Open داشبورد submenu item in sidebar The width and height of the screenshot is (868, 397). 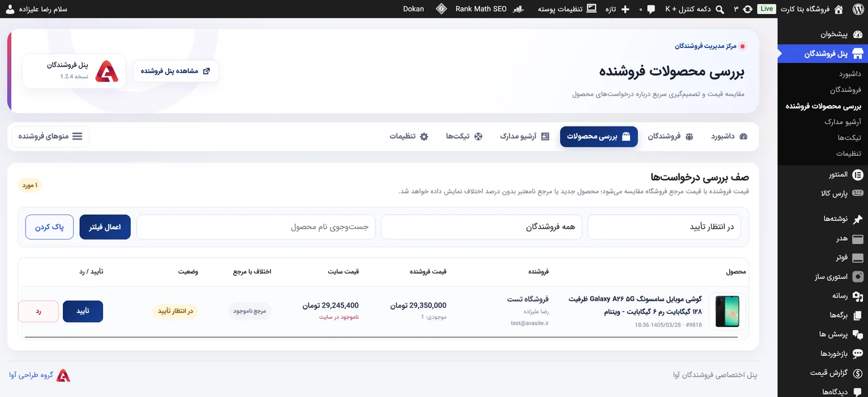(850, 74)
